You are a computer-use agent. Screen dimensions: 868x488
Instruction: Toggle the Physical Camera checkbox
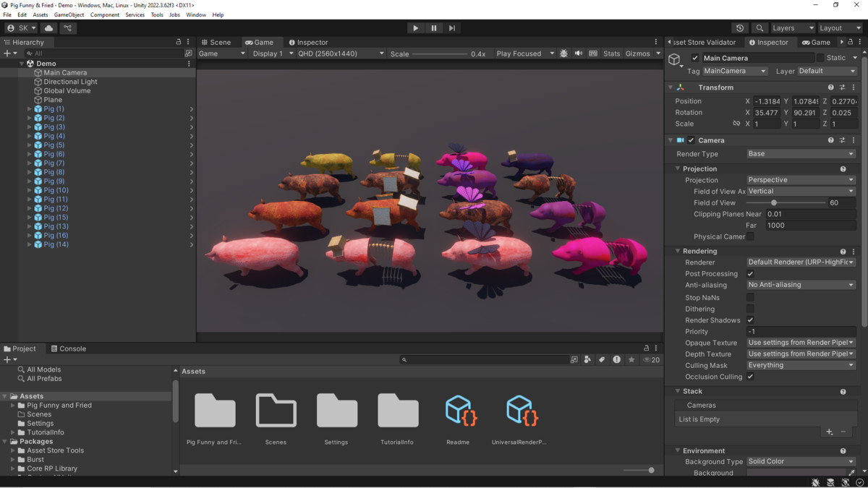tap(751, 236)
